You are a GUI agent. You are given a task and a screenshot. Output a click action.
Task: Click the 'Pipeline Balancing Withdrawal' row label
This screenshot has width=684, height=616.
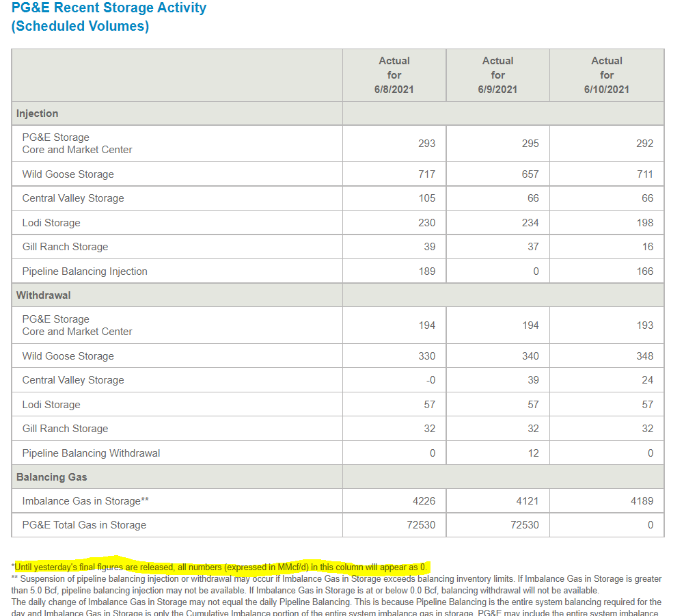(91, 453)
